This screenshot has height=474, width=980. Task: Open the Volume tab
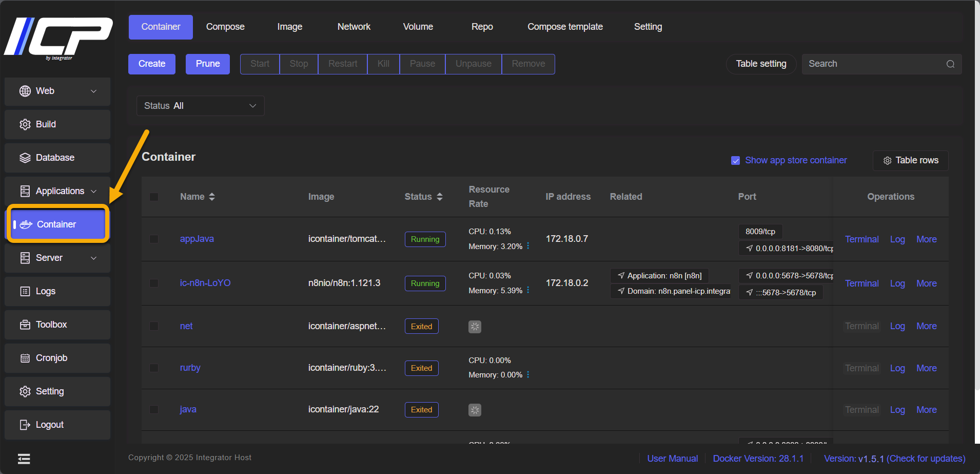click(x=418, y=27)
